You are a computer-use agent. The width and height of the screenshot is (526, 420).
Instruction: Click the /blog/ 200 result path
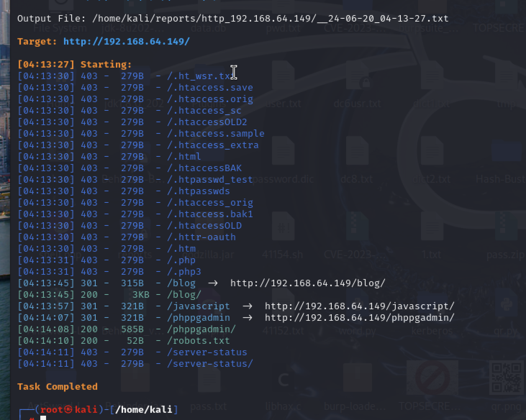click(x=184, y=295)
